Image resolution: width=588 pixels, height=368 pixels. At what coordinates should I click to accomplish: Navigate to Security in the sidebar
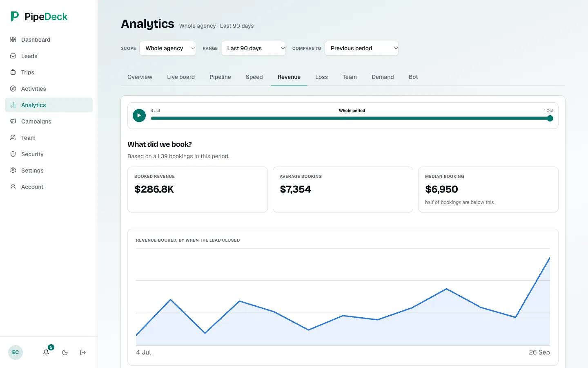pos(49,154)
